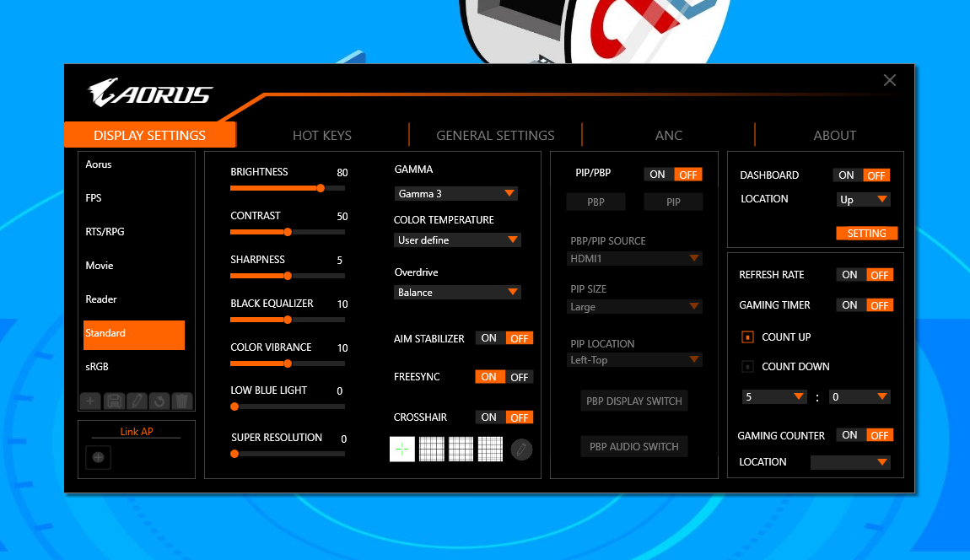Turn PIP/PBP on
Image resolution: width=970 pixels, height=560 pixels.
(658, 175)
